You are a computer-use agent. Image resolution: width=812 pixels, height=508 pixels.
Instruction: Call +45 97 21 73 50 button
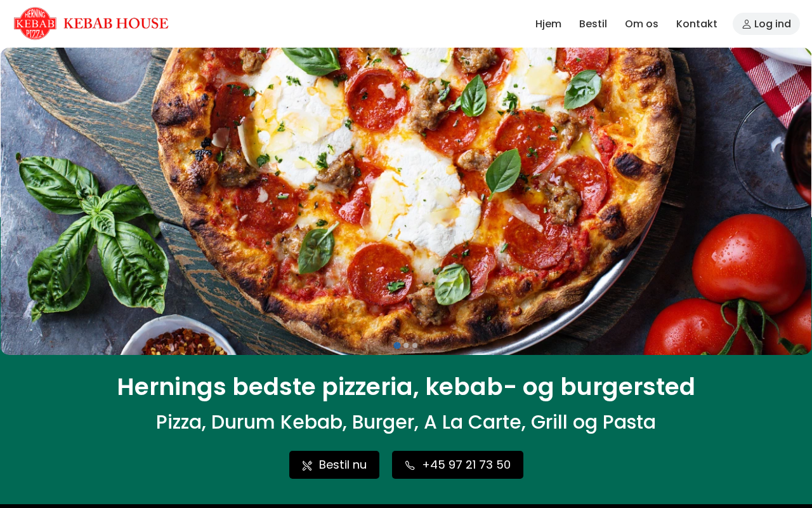(x=457, y=465)
